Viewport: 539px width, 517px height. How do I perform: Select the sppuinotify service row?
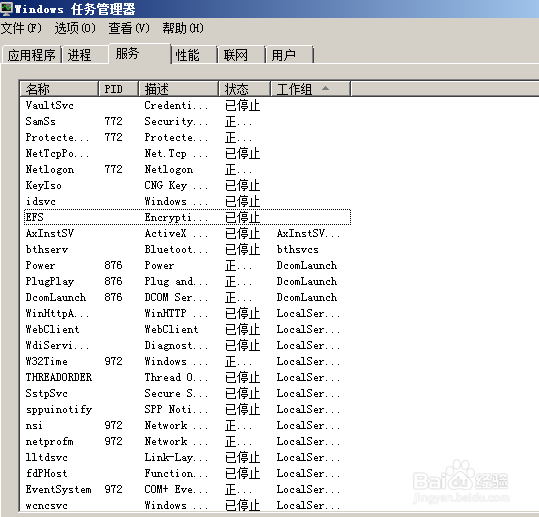[x=187, y=409]
